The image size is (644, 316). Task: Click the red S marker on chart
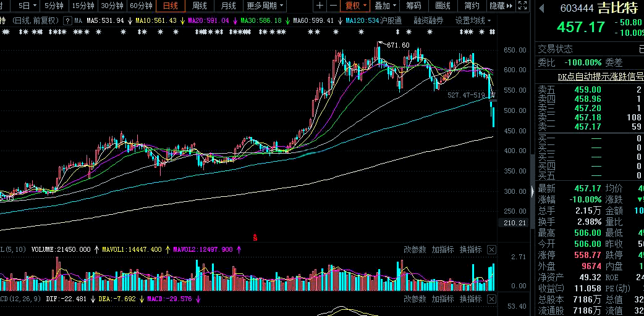[255, 237]
